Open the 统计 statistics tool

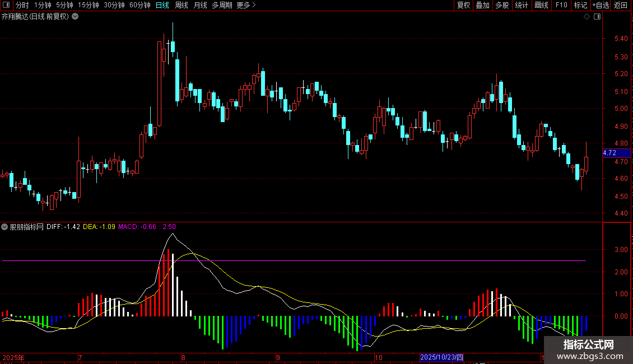coord(522,5)
